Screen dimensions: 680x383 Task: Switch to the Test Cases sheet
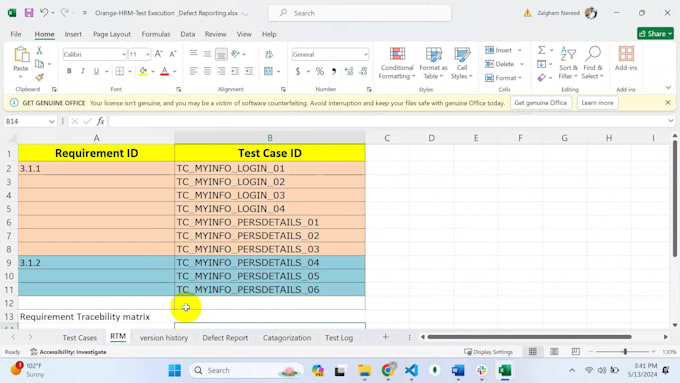pos(79,337)
